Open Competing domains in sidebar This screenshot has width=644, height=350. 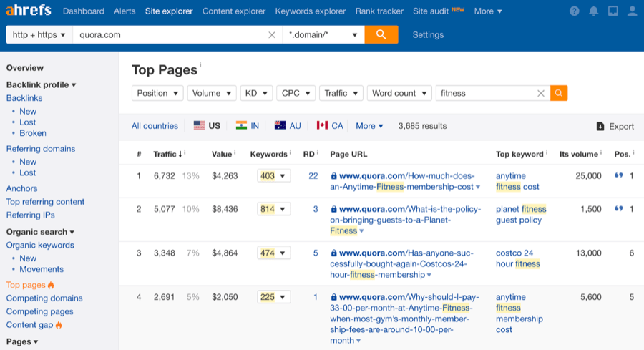tap(44, 298)
